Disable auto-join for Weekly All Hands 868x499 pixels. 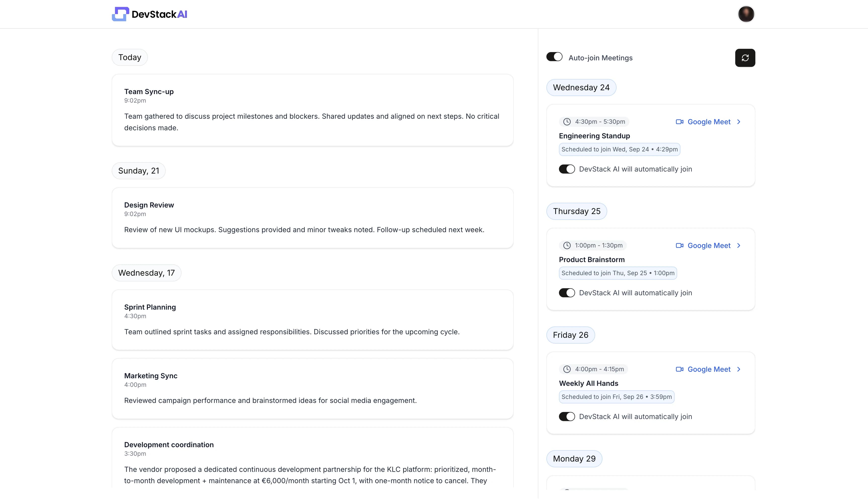(x=567, y=417)
